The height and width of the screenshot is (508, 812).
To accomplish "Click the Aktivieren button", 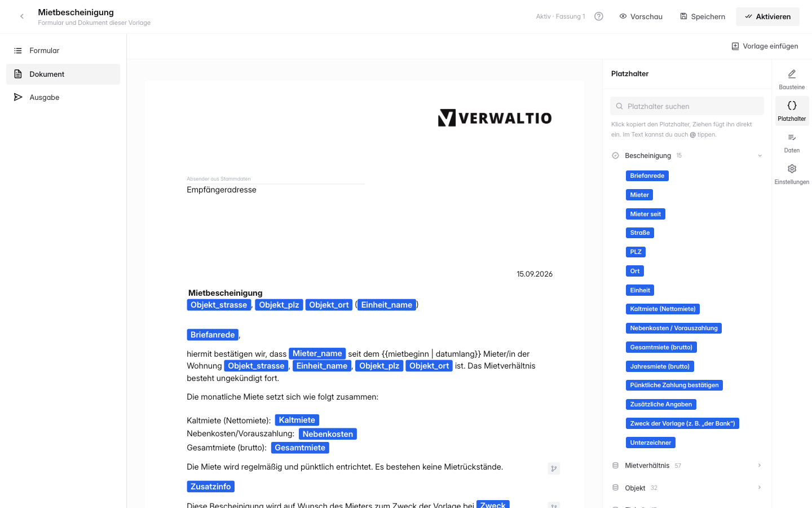I will (x=767, y=16).
